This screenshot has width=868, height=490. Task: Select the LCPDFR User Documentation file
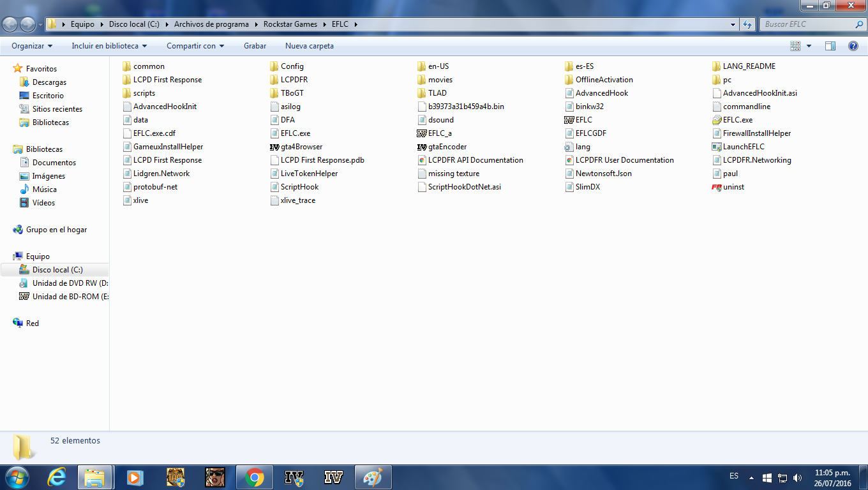tap(619, 160)
